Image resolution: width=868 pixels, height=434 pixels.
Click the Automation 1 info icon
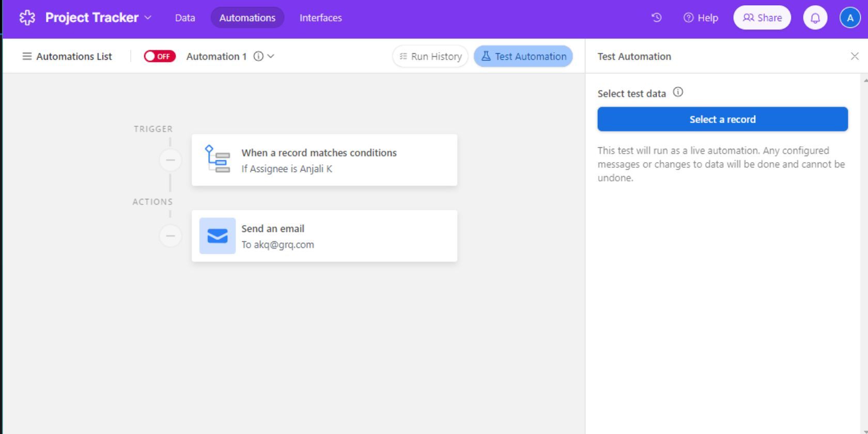pos(258,56)
